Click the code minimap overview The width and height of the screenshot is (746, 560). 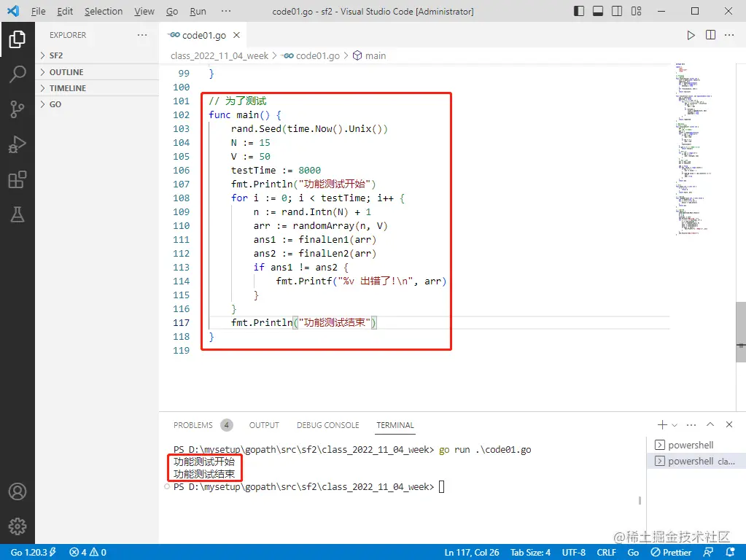(693, 149)
